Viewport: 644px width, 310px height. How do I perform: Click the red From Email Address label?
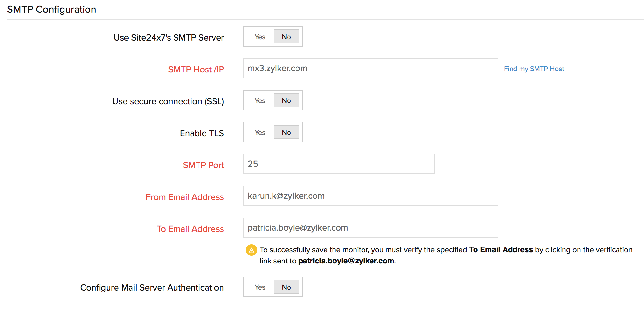tap(185, 197)
